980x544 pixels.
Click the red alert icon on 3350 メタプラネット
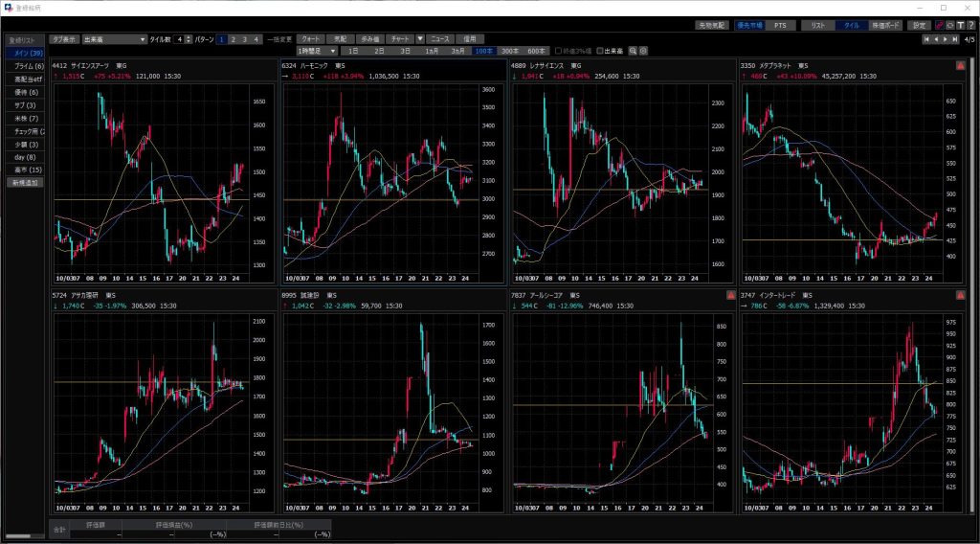coord(960,65)
